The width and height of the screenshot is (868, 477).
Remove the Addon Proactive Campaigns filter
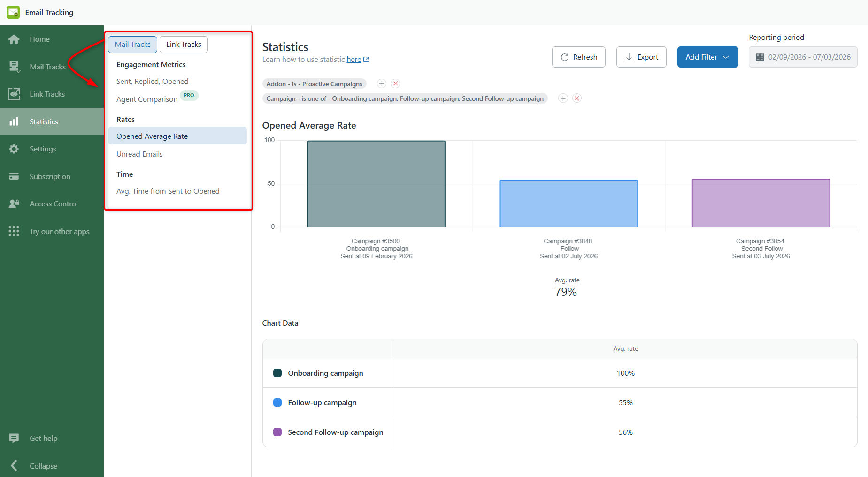tap(396, 83)
